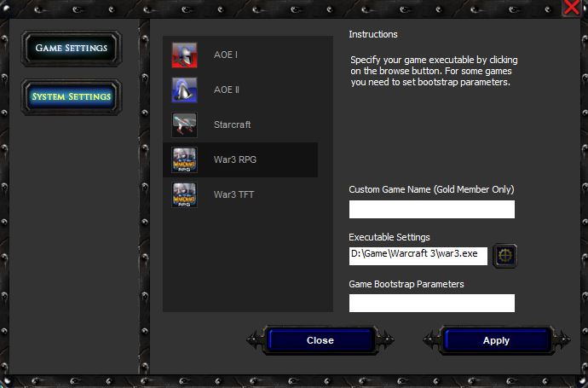Choose Starcraft from the game list
This screenshot has height=388, width=588.
click(240, 125)
